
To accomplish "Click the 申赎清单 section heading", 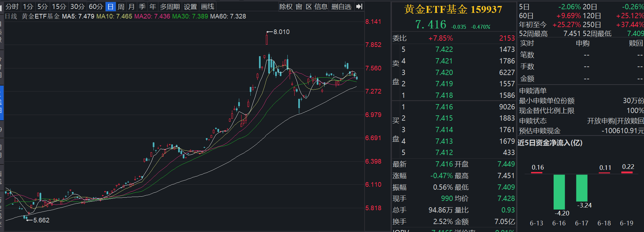I will pos(533,91).
